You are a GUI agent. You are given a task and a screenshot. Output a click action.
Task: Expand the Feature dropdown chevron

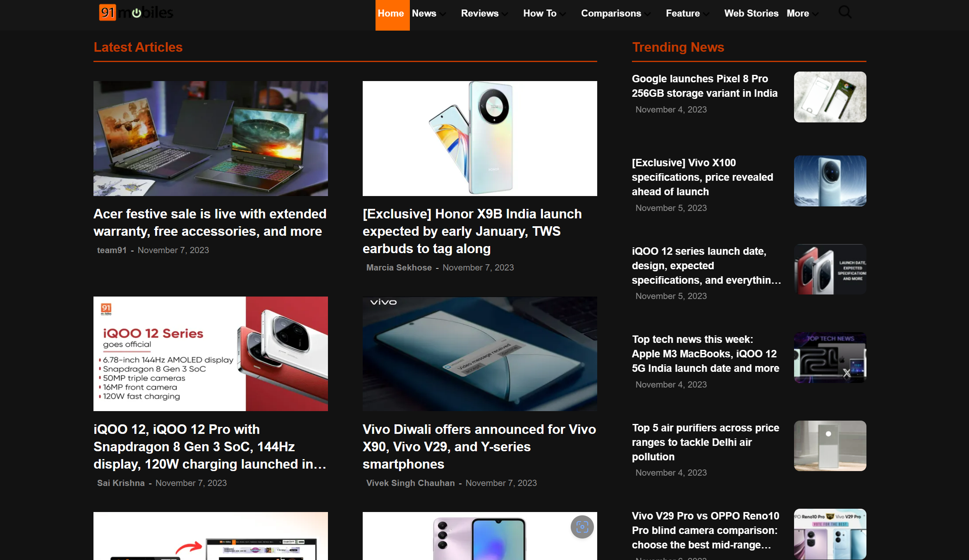[706, 14]
